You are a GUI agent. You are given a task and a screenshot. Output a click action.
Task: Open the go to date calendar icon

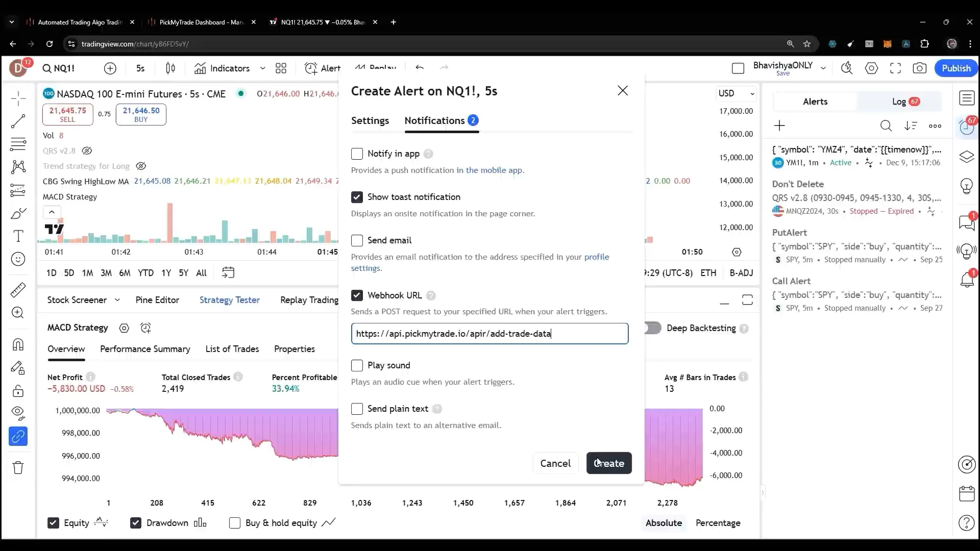point(228,273)
